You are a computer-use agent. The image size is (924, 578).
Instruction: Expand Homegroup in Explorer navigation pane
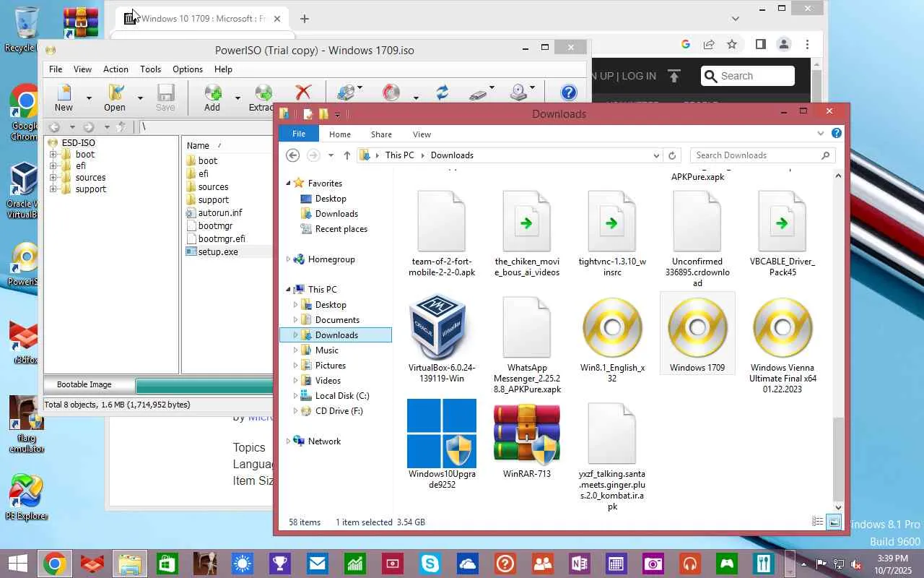coord(289,259)
